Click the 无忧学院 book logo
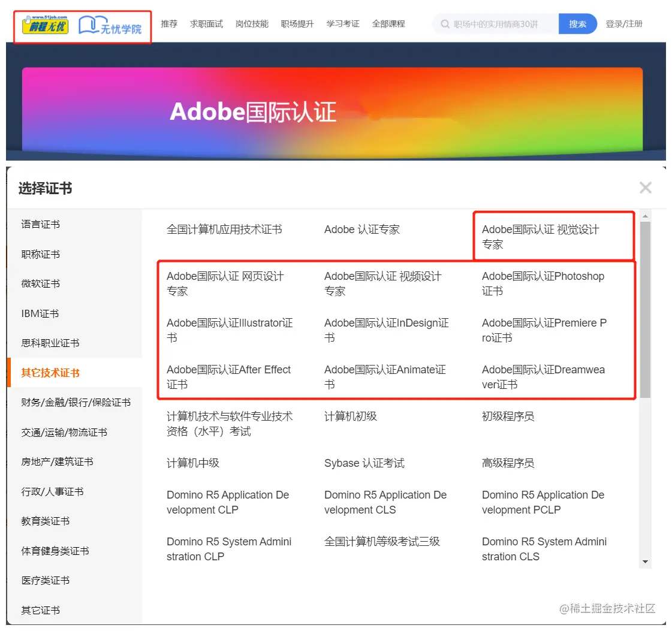The image size is (672, 631). coord(110,25)
